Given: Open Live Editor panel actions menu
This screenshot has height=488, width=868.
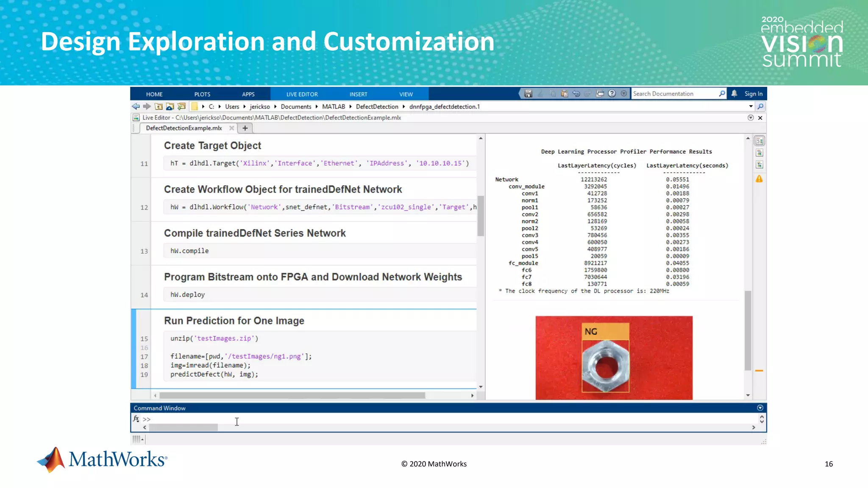Looking at the screenshot, I should (x=751, y=118).
